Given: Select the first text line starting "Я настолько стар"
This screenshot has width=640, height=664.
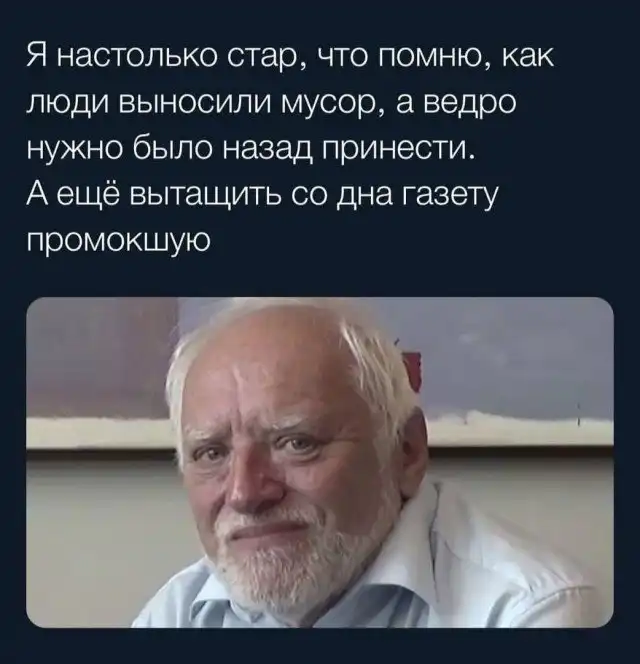Looking at the screenshot, I should [290, 56].
